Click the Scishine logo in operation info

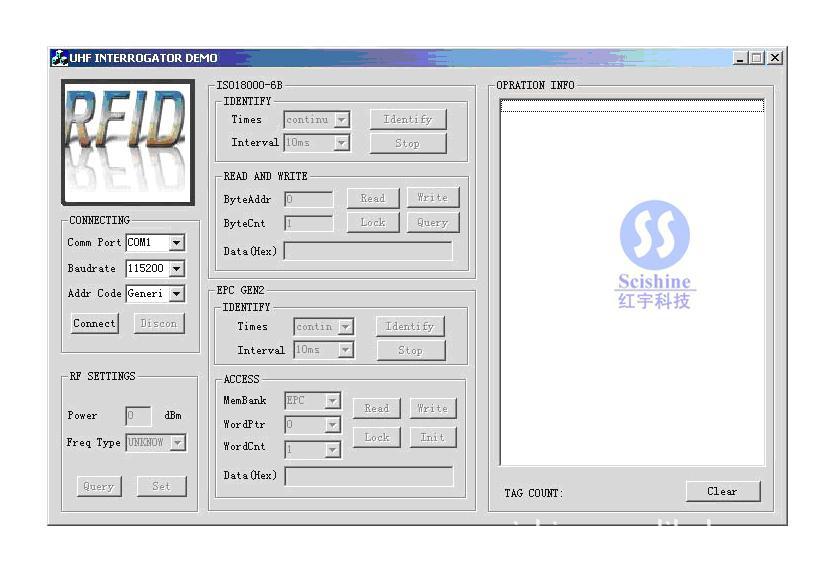click(654, 255)
